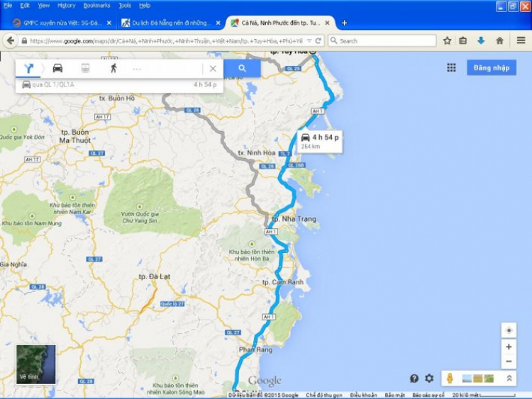Click tp. Buôn Ma Thuột label
532x399 pixels.
coord(75,136)
